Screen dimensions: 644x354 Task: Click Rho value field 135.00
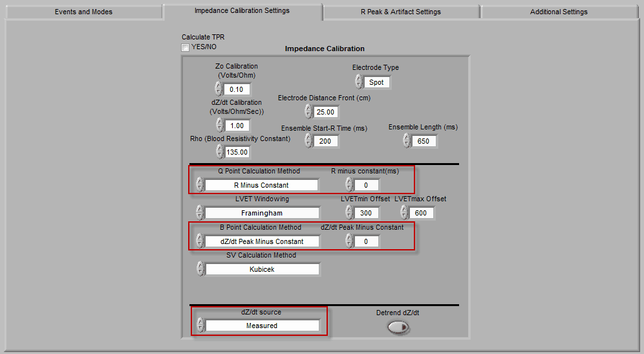[237, 152]
